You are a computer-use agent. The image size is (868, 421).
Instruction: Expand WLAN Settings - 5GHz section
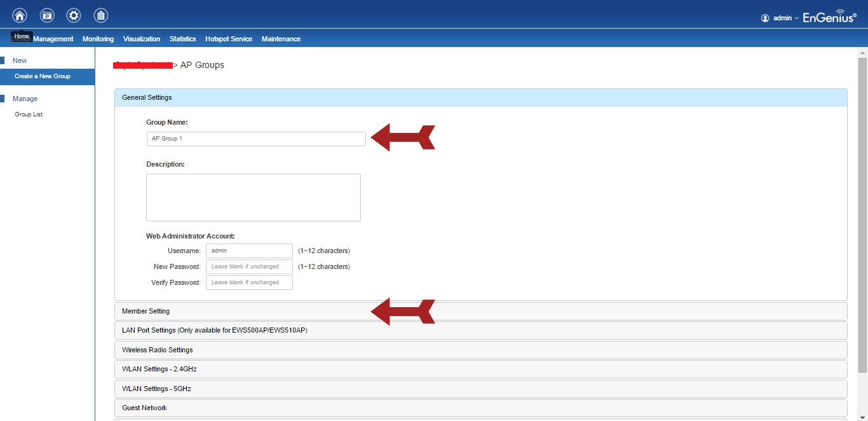pyautogui.click(x=156, y=389)
